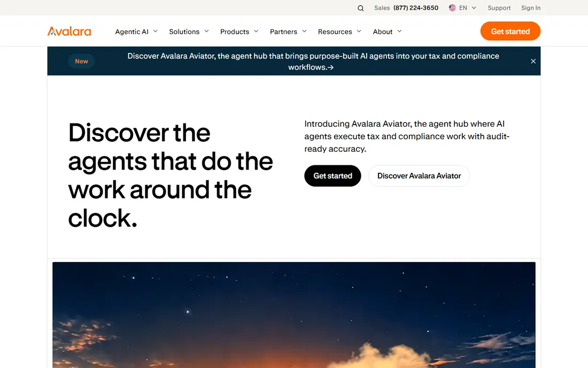Click the US flag language icon
Viewport: 588px width, 368px height.
click(x=452, y=8)
